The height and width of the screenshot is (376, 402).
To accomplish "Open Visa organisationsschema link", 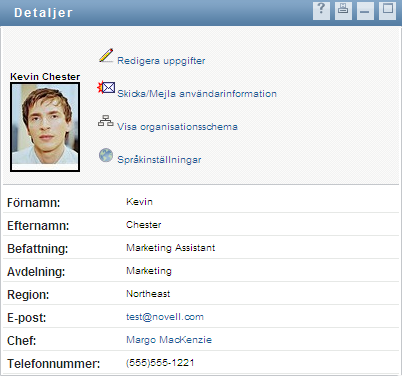I will [177, 127].
